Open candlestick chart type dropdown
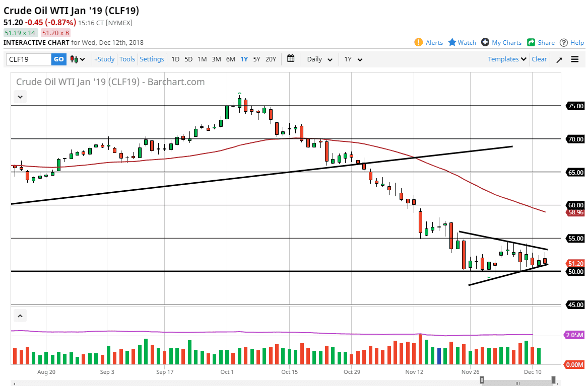The width and height of the screenshot is (588, 386). pyautogui.click(x=78, y=59)
